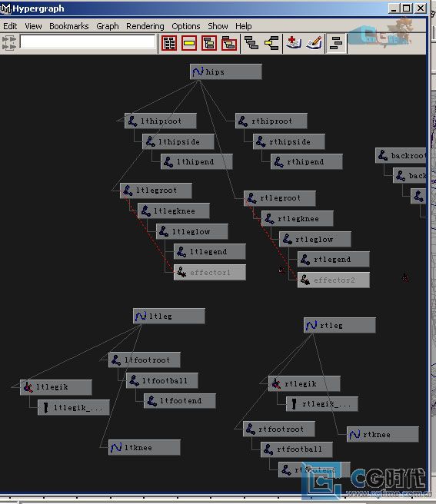Screen dimensions: 436x504
Task: Select the rtleg curve node
Action: click(x=340, y=325)
